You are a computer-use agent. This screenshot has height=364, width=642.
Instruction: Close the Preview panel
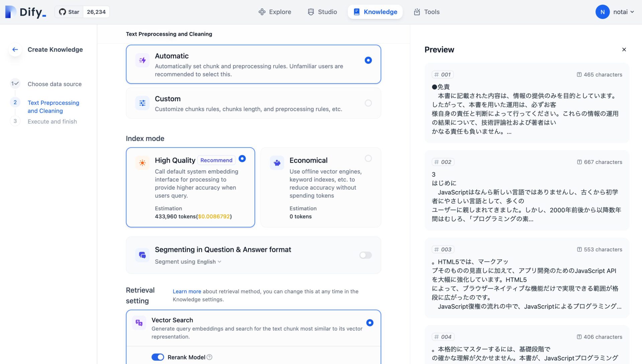point(624,49)
